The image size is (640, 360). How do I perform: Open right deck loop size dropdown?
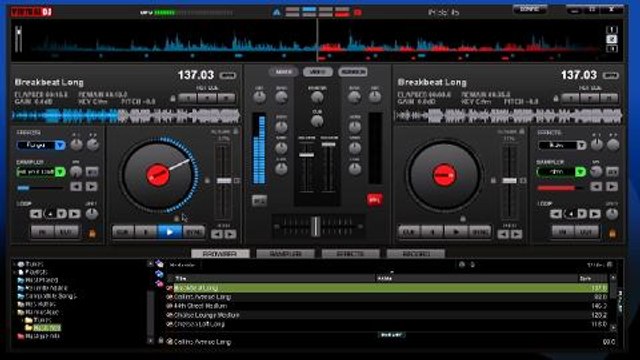click(x=582, y=213)
